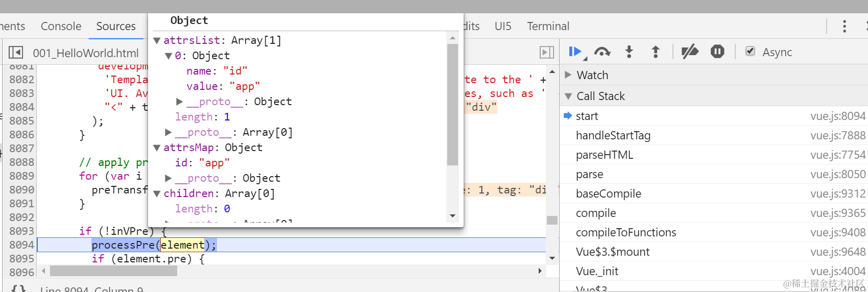
Task: Click editor vertical scroll down arrow
Action: coord(552,258)
